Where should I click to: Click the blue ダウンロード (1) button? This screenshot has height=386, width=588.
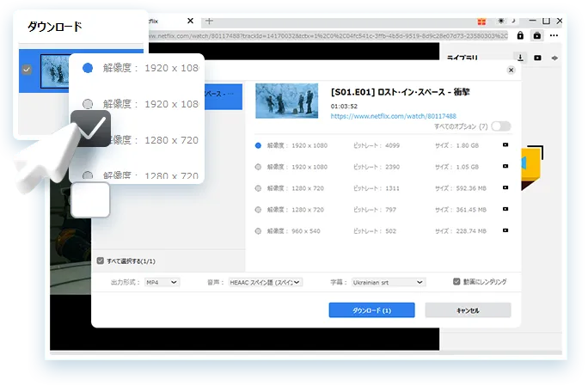pos(371,310)
